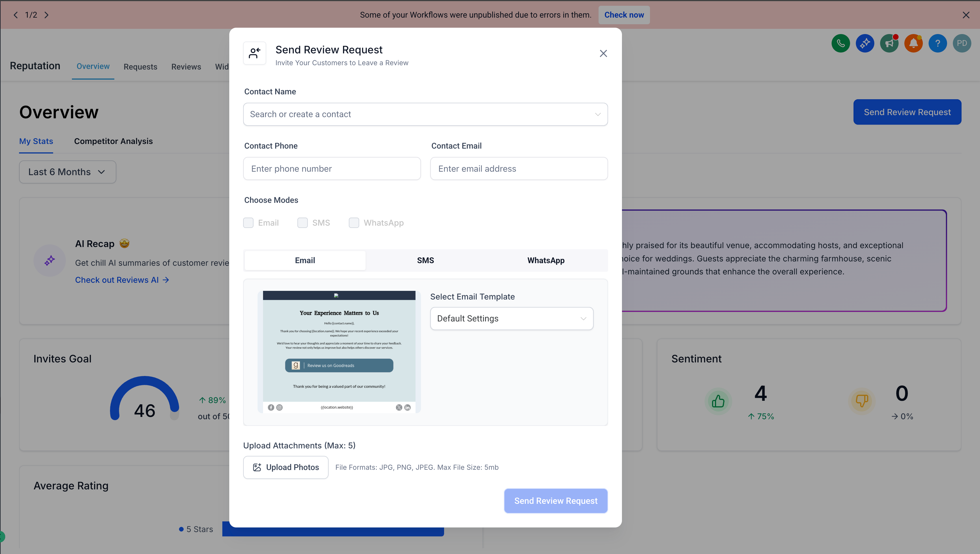Enable the Email mode checkbox
980x554 pixels.
[x=248, y=222]
